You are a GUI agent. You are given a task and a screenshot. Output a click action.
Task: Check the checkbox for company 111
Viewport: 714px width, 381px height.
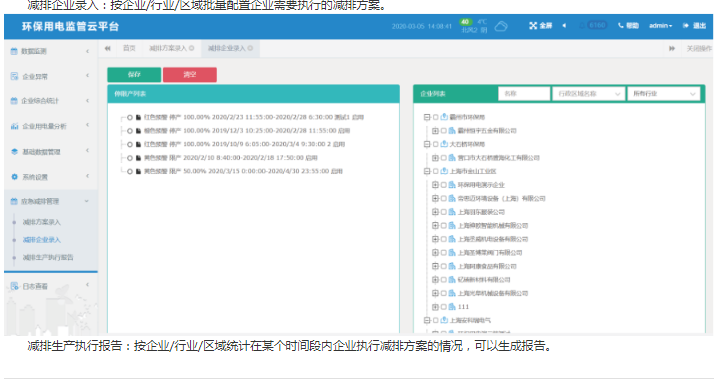pyautogui.click(x=444, y=307)
